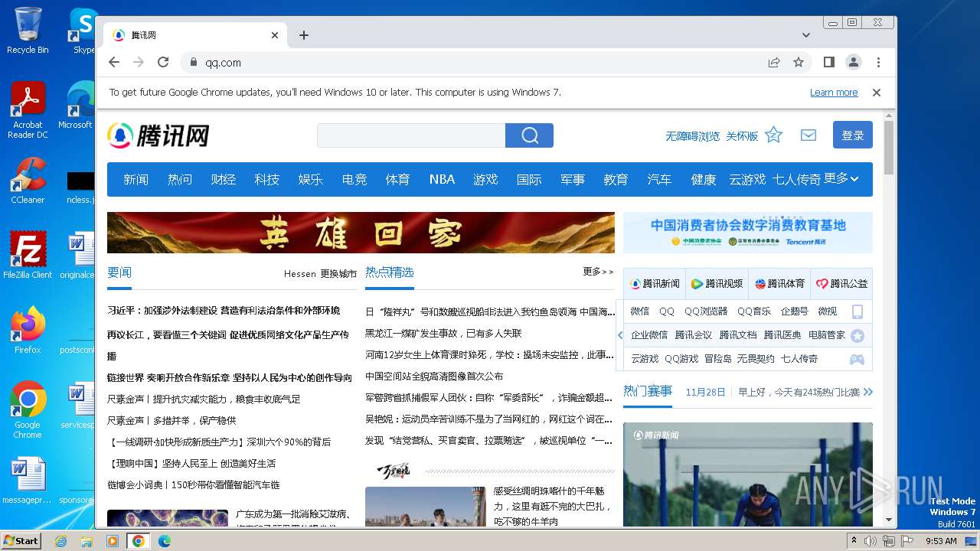
Task: Reload the qq.com page
Action: (x=163, y=62)
